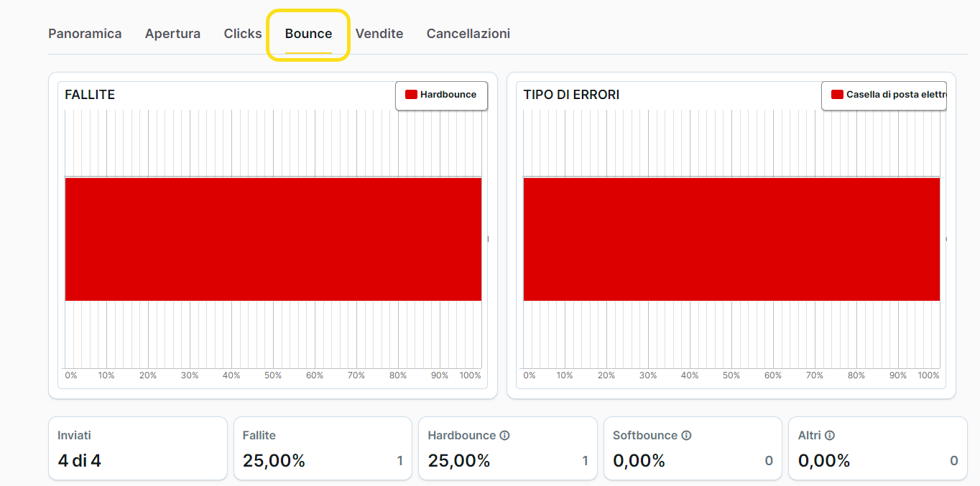Click the TIPO DI ERRORI chart title

[571, 95]
